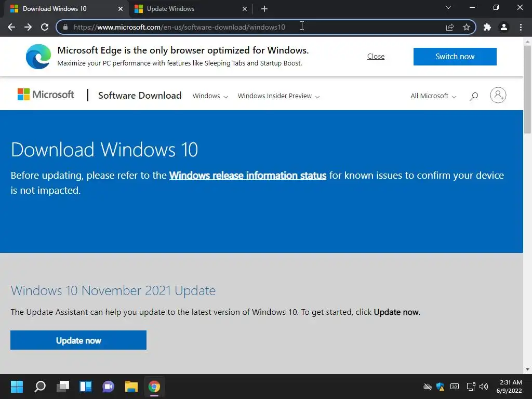Open the Extensions puzzle icon
The image size is (532, 399).
(487, 27)
